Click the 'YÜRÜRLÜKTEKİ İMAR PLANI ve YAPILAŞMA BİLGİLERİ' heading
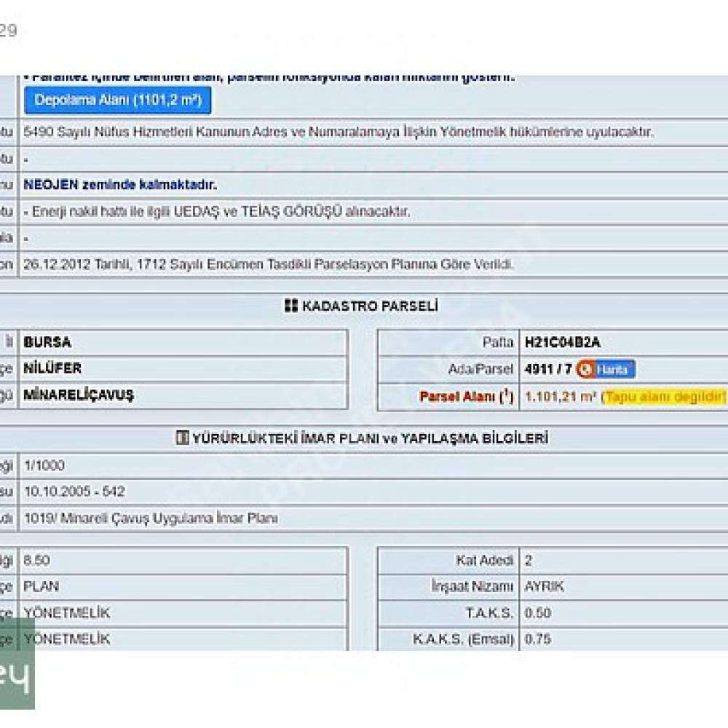Screen dimensions: 728x728 point(370,438)
